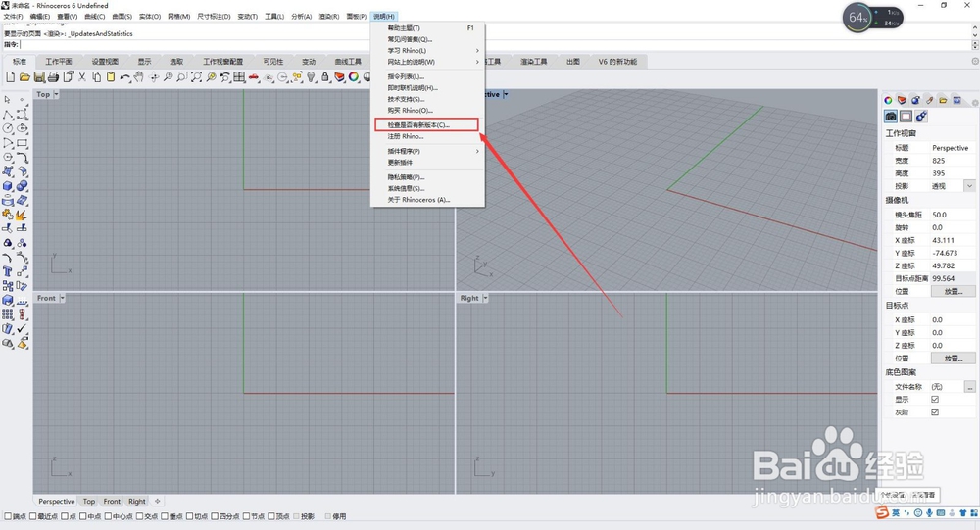Click the 指令 command input field
This screenshot has width=980, height=530.
pyautogui.click(x=494, y=44)
